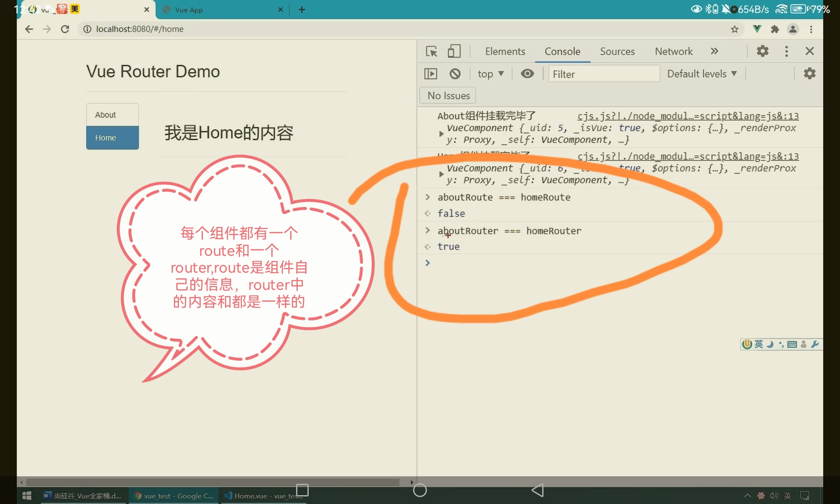
Task: Click the live expression eye icon
Action: 527,74
